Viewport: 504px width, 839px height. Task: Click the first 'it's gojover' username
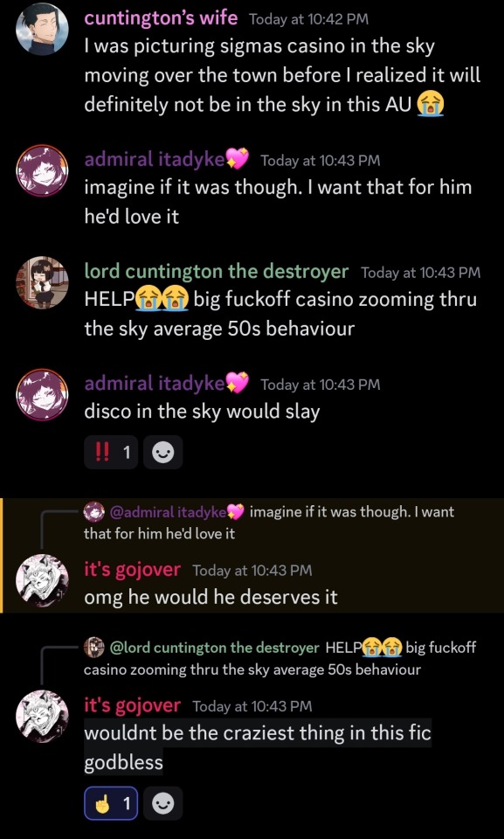133,570
